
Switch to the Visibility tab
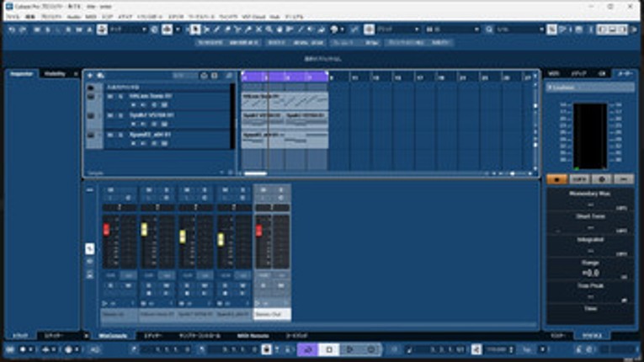tap(55, 73)
